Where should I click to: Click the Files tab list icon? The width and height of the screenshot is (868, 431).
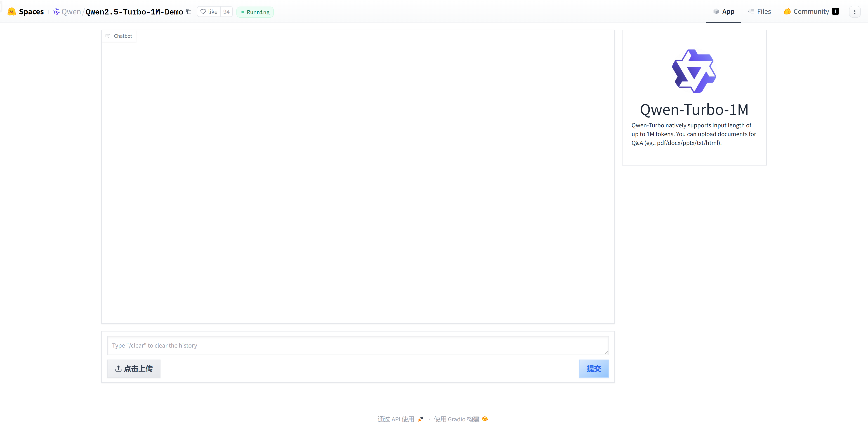[x=751, y=12]
